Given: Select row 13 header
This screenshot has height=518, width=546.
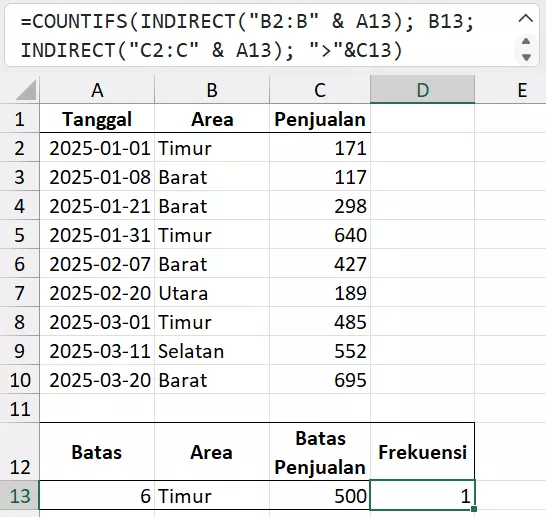Looking at the screenshot, I should [x=20, y=496].
